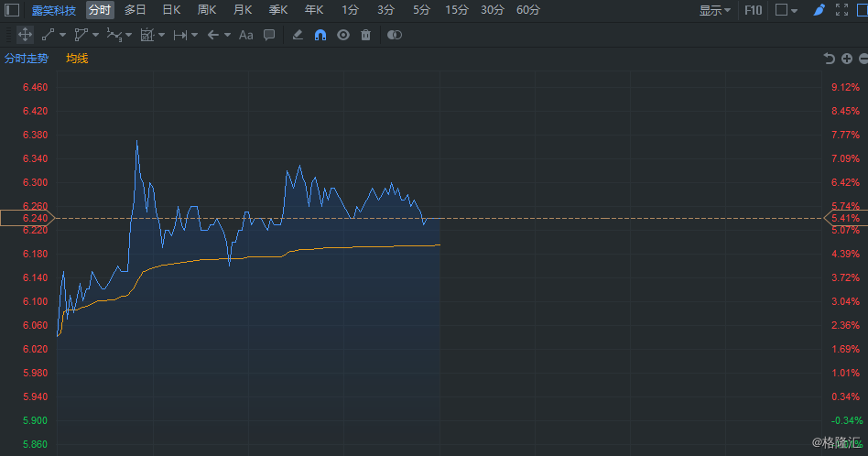Open polygon tool dropdown arrow
Image resolution: width=868 pixels, height=456 pixels.
coord(96,35)
